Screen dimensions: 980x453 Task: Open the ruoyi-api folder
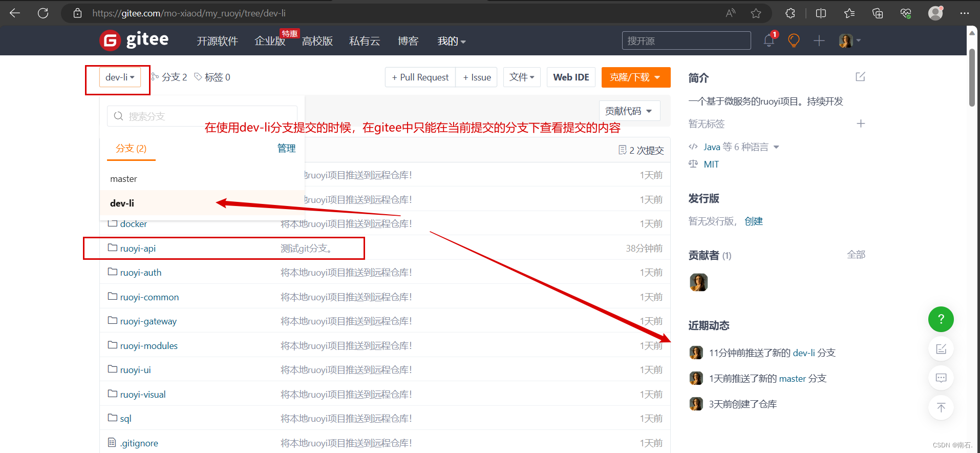coord(138,249)
